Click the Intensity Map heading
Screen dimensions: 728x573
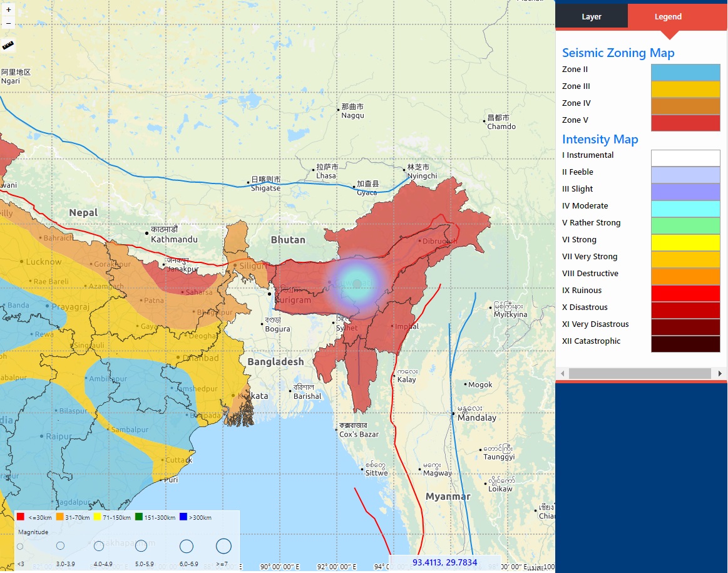[600, 139]
